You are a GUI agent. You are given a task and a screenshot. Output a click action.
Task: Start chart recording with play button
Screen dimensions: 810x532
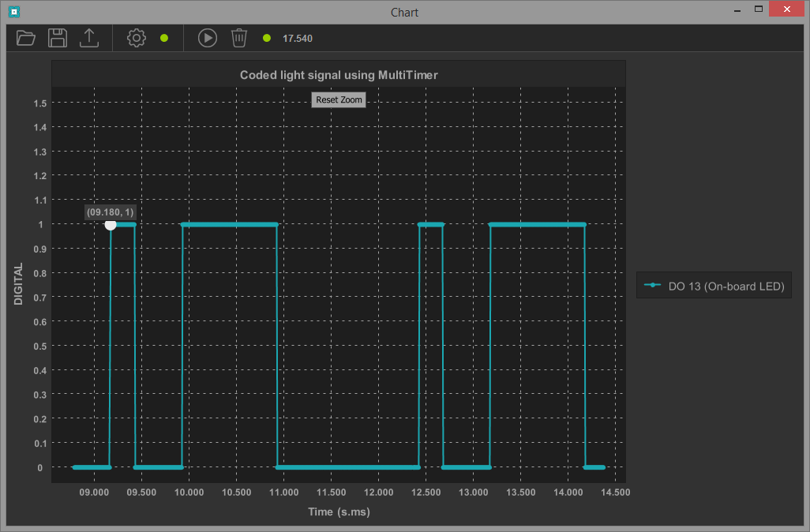[x=207, y=38]
